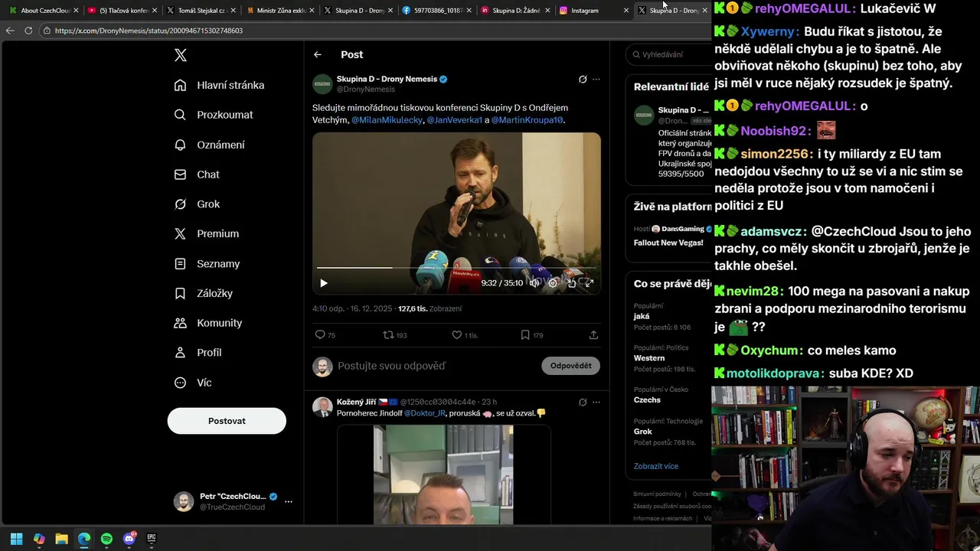This screenshot has height=551, width=980.
Task: Click browser back arrow
Action: [10, 31]
